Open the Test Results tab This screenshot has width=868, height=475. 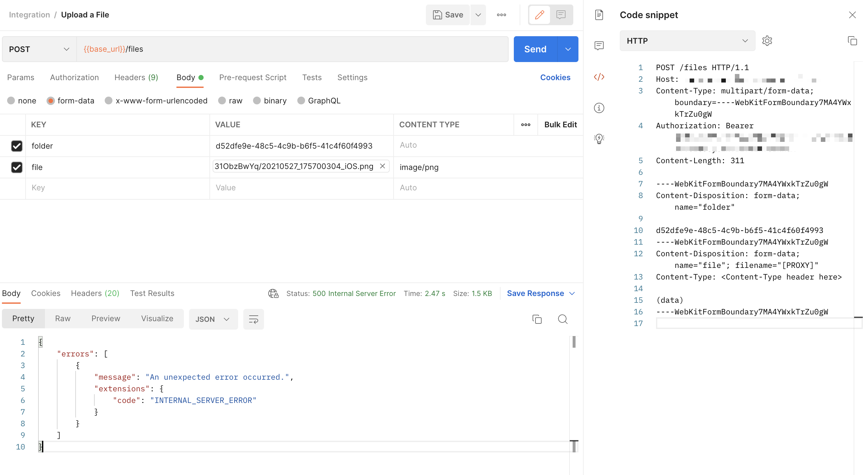click(152, 293)
